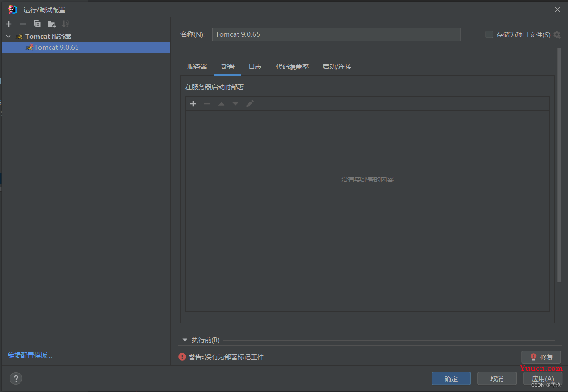Open help with question mark button
Viewport: 568px width, 392px height.
click(x=16, y=378)
